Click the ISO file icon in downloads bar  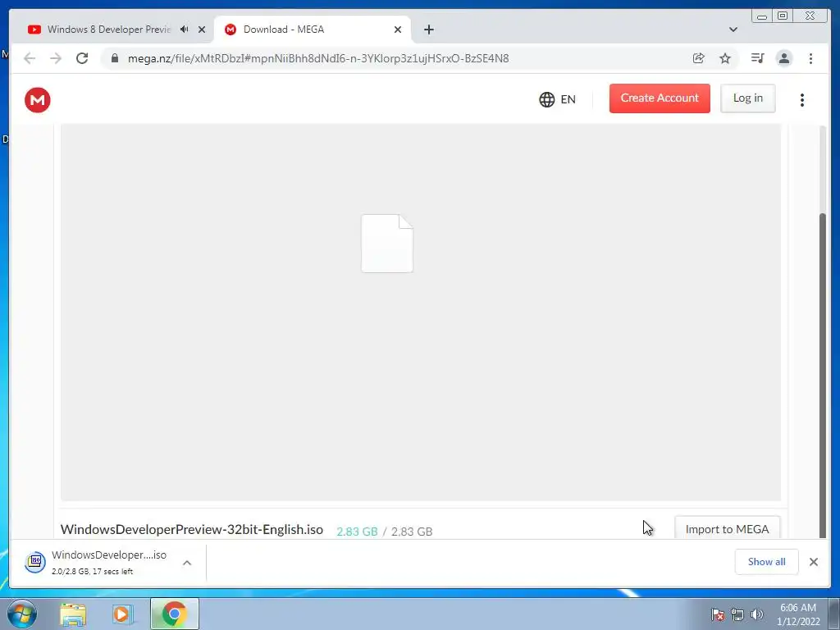[35, 562]
